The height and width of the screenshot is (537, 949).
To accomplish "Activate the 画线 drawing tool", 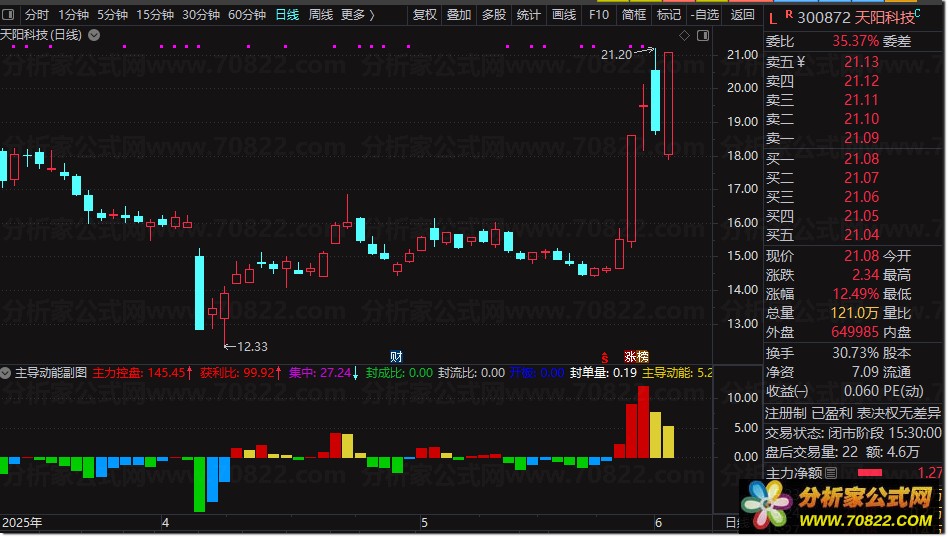I will click(564, 15).
